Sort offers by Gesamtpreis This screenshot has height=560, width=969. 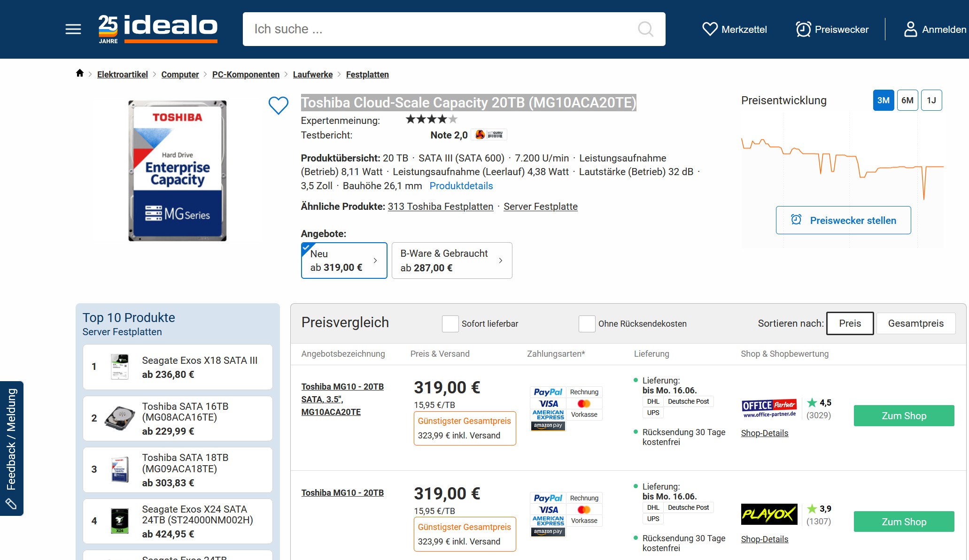(x=916, y=323)
